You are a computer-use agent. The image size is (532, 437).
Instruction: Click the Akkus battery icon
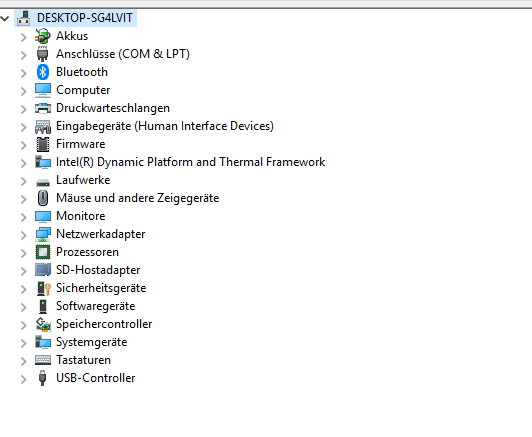coord(43,36)
